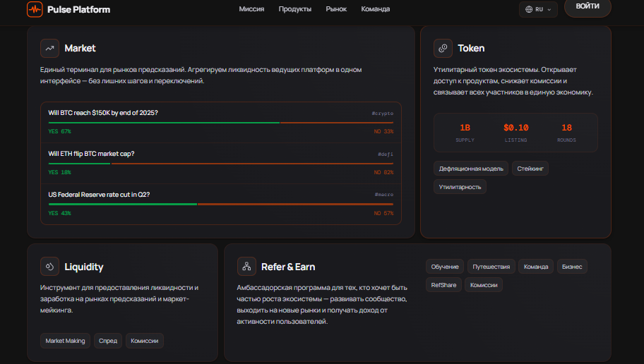The image size is (644, 364).
Task: Choose the RefShare tag
Action: [444, 285]
